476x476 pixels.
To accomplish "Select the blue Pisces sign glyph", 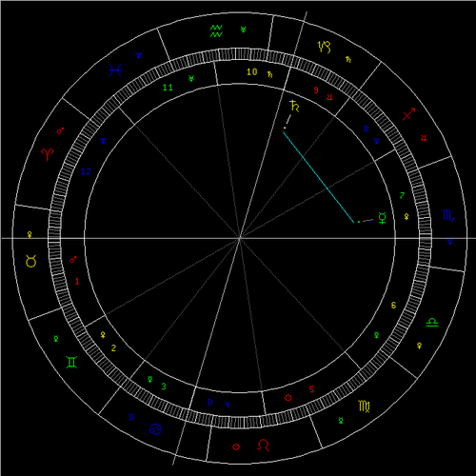I will (x=115, y=70).
